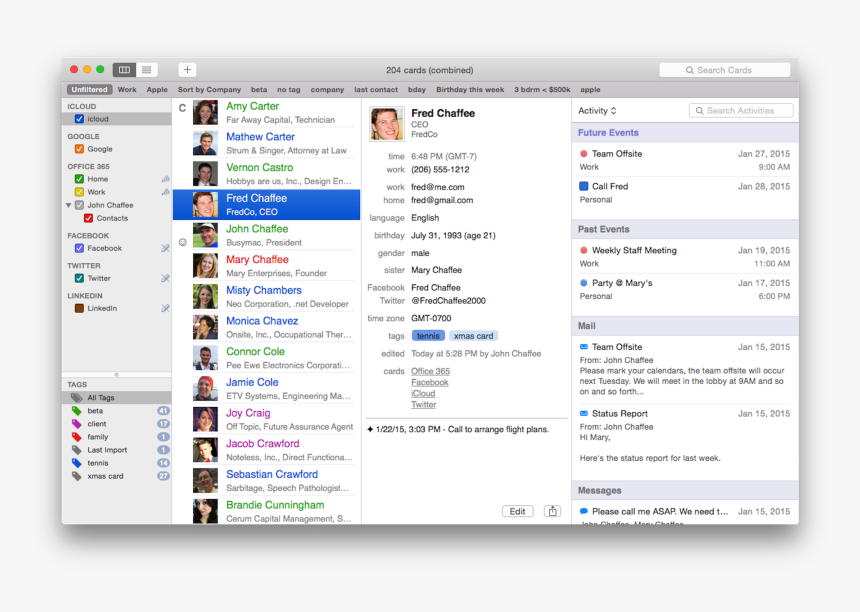Open the Status Report mail envelope icon
Viewport: 860px width, 612px height.
tap(584, 413)
